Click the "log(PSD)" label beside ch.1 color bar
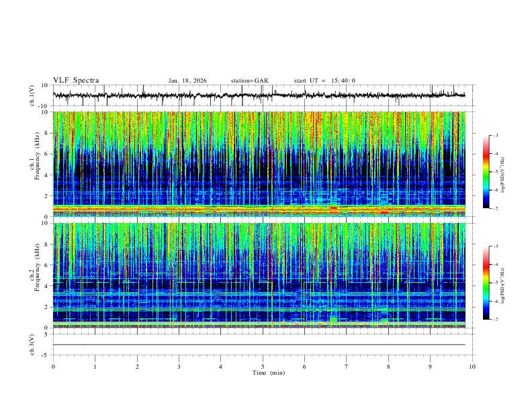The image size is (532, 411). coord(503,175)
